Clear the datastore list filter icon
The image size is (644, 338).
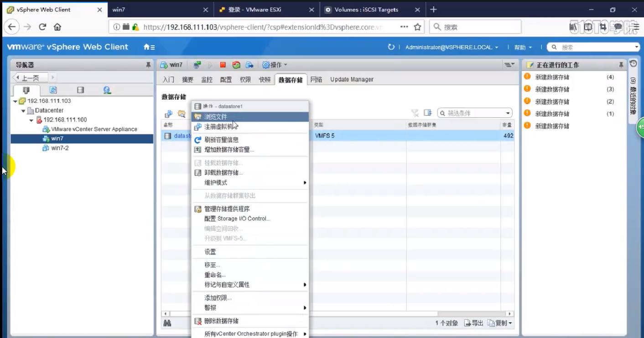tap(415, 113)
